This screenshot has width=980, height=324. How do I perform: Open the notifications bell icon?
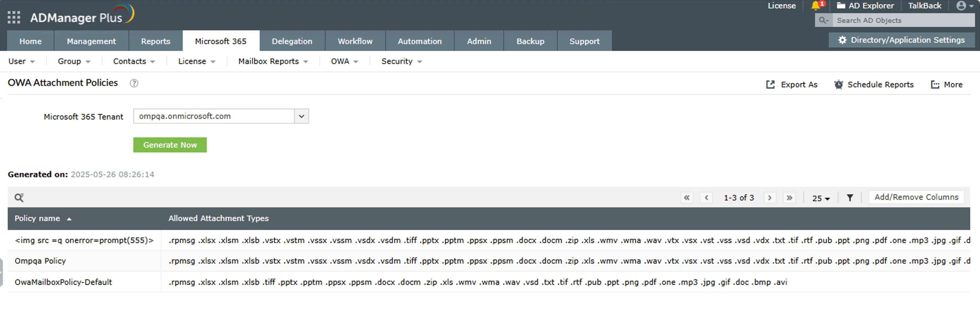coord(815,5)
